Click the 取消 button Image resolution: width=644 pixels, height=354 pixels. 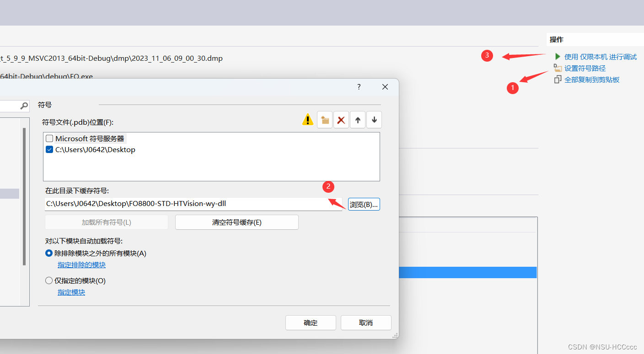pyautogui.click(x=366, y=322)
